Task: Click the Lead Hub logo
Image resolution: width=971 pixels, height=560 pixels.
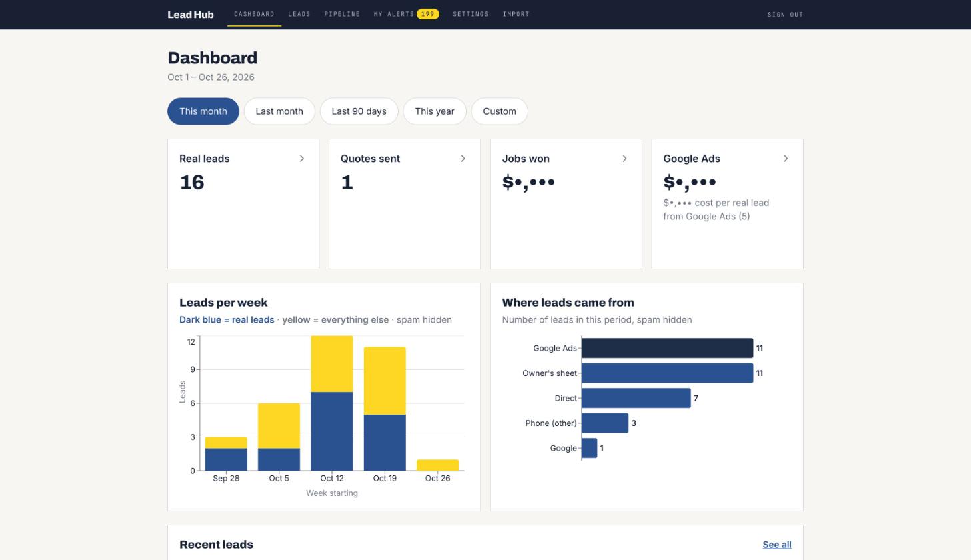Action: coord(191,14)
